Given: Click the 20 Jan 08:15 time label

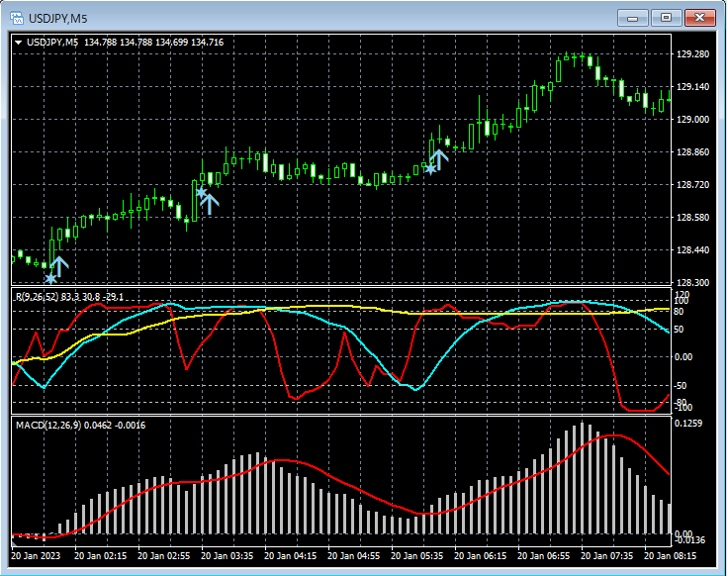Looking at the screenshot, I should pyautogui.click(x=670, y=556).
